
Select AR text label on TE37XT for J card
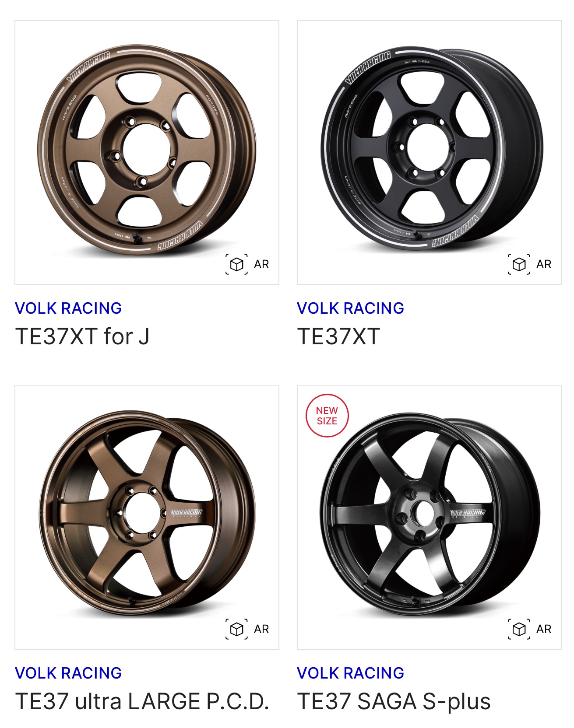tap(261, 264)
